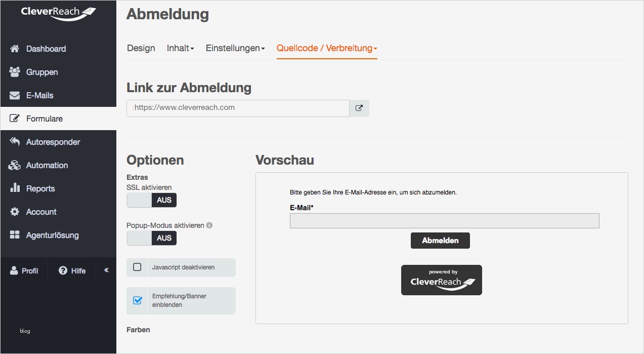
Task: Click the Dashboard home icon
Action: (15, 49)
